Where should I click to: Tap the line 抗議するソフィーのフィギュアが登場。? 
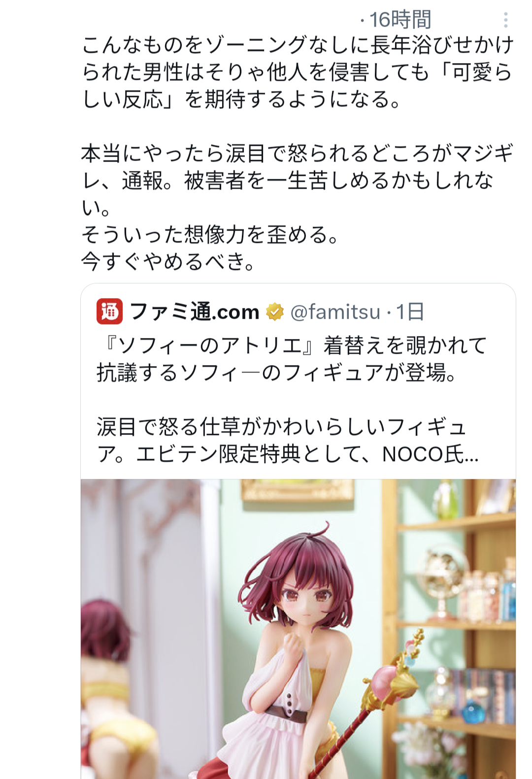click(277, 373)
